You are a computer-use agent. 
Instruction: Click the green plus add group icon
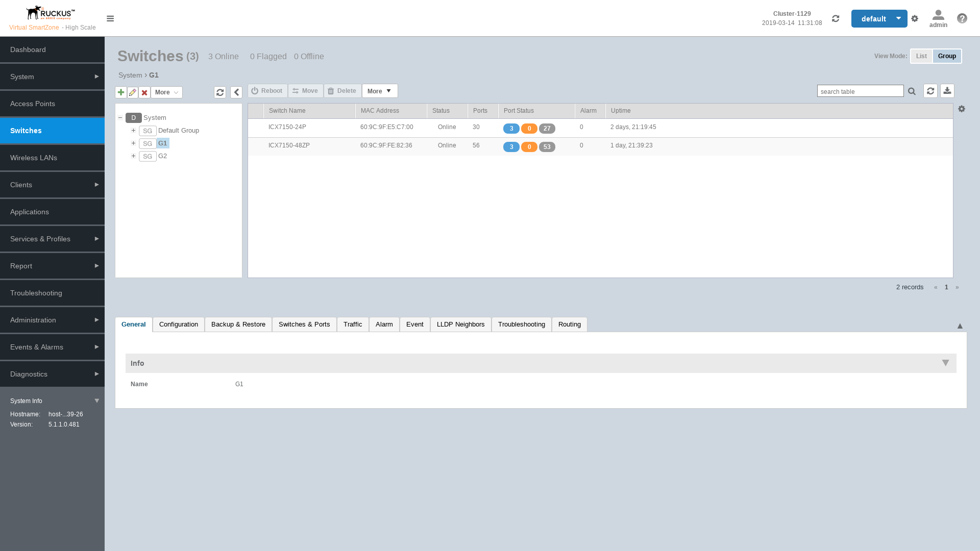click(x=121, y=92)
